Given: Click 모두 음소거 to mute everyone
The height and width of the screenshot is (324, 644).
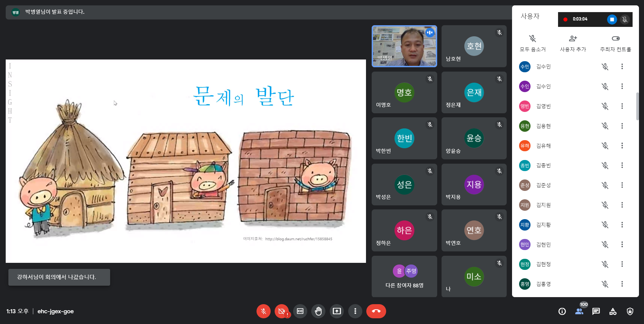Looking at the screenshot, I should (533, 43).
